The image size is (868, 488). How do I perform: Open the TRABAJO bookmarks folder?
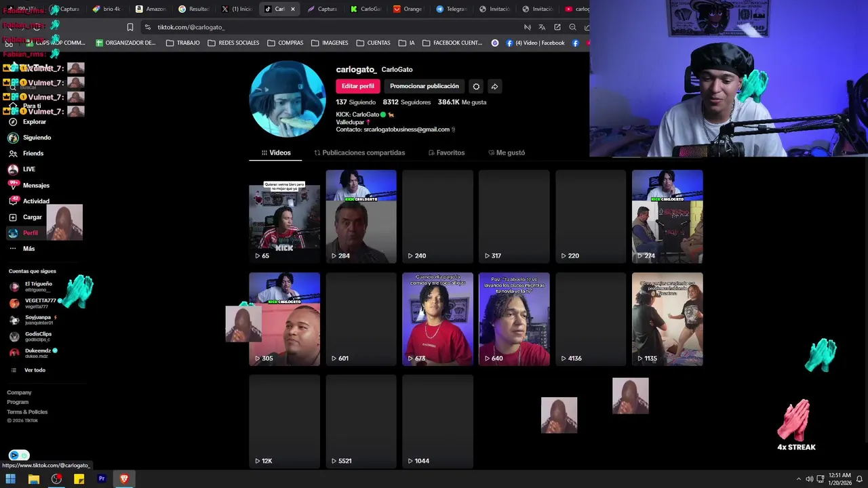tap(182, 43)
